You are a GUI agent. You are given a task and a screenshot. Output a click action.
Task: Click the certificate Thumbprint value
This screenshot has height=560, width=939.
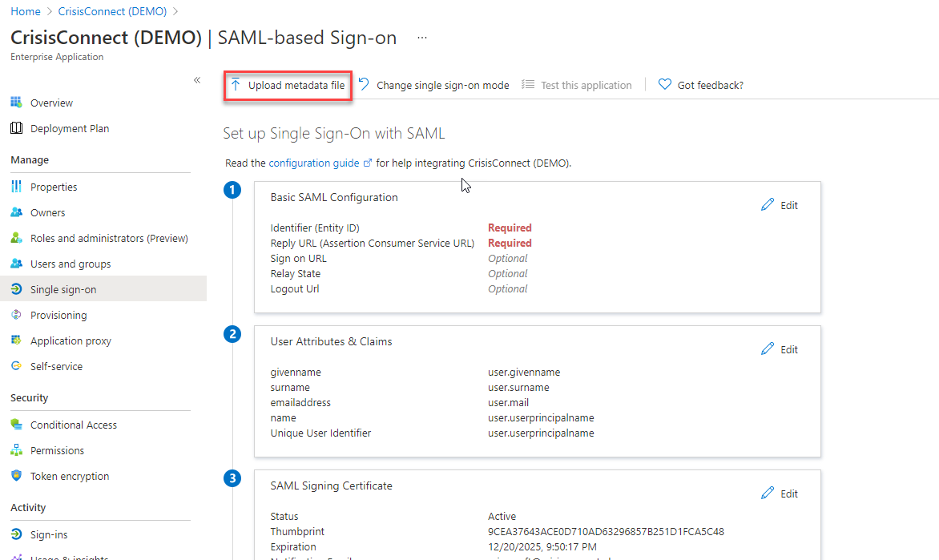pyautogui.click(x=606, y=531)
